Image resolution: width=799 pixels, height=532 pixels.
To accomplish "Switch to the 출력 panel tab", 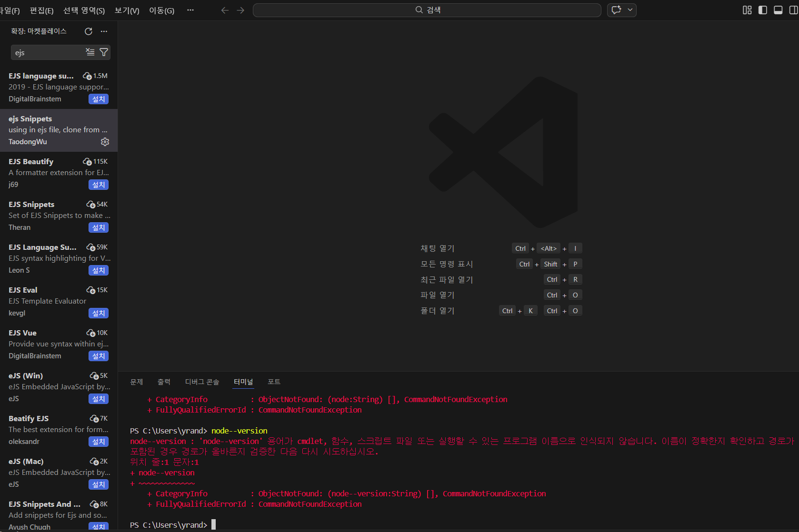I will pos(164,382).
